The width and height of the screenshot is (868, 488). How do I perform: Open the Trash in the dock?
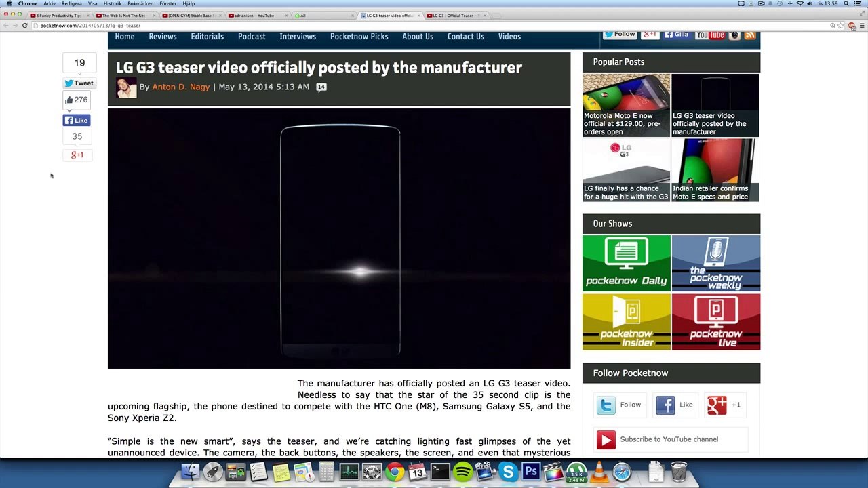click(x=679, y=471)
